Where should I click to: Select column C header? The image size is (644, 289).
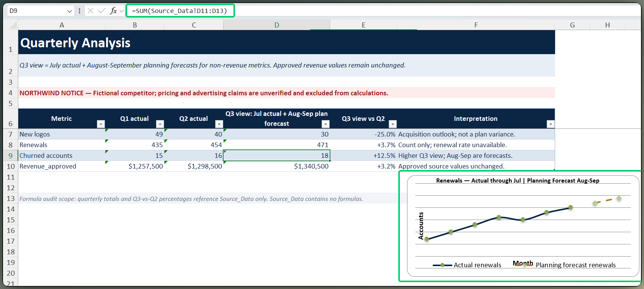(x=194, y=25)
